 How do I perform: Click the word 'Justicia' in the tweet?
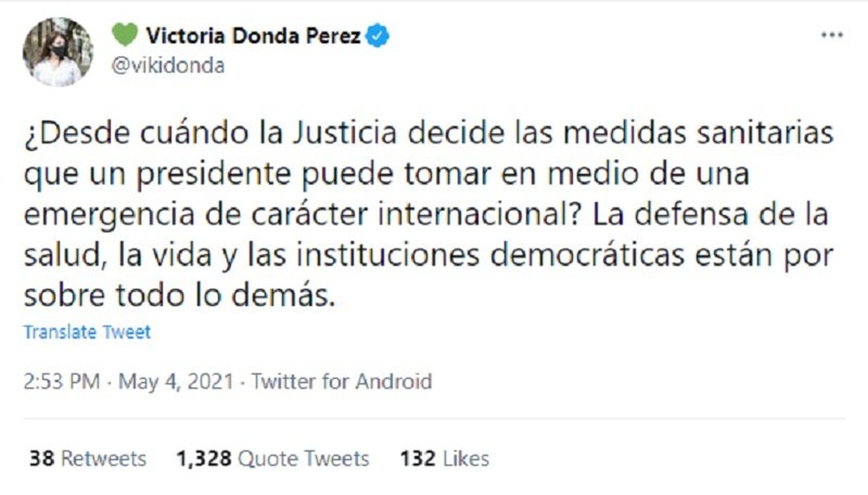(344, 133)
